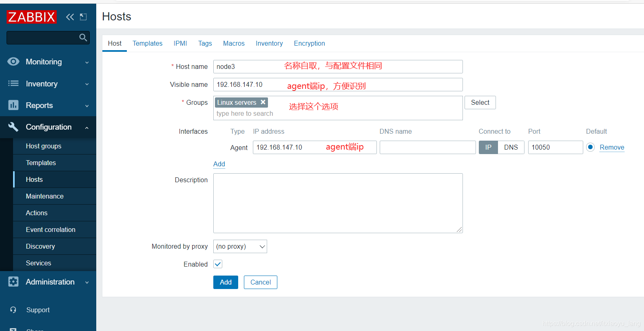Open Hosts in Configuration submenu
Viewport: 644px width, 331px height.
click(55, 179)
